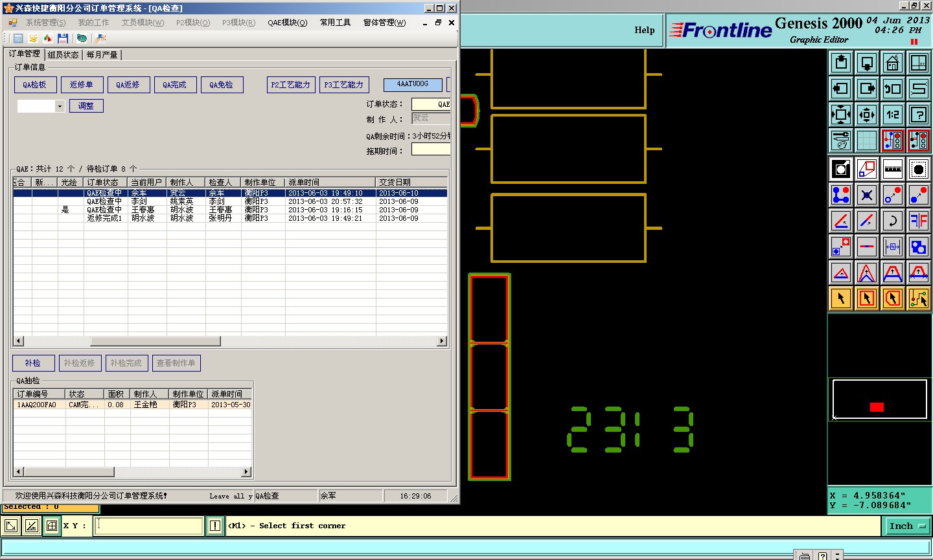Click the exclamation mark icon near XY field
The height and width of the screenshot is (560, 933).
215,526
